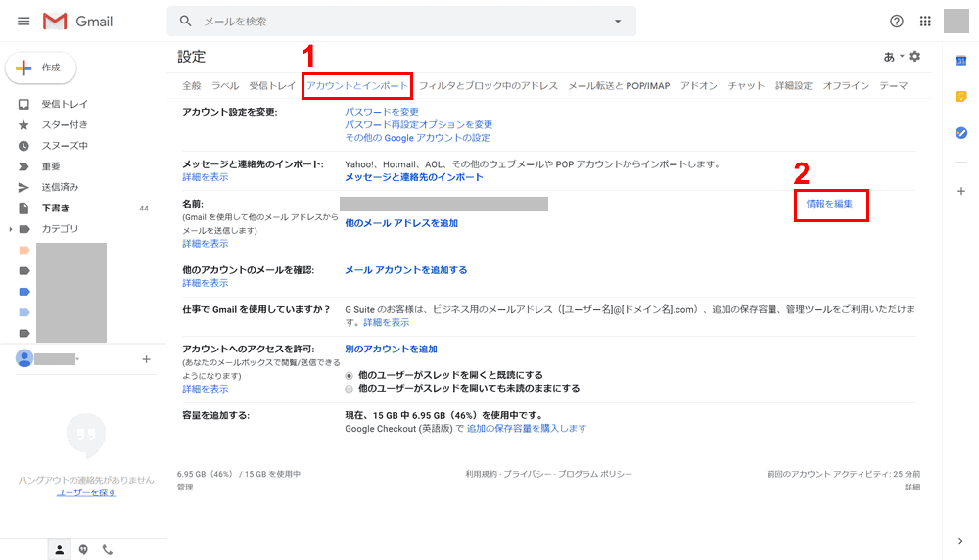Image resolution: width=979 pixels, height=560 pixels.
Task: Click the search magnifier icon
Action: click(x=185, y=22)
